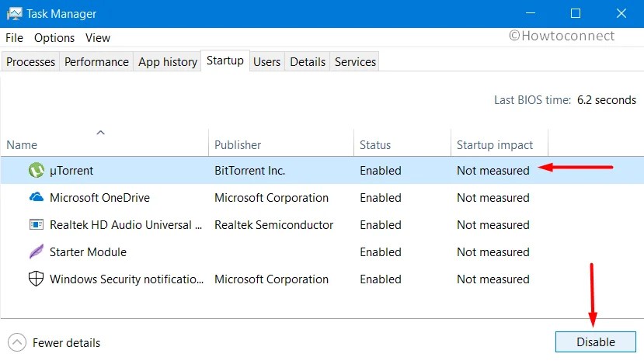Image resolution: width=644 pixels, height=364 pixels.
Task: Open the App history tab
Action: [168, 61]
